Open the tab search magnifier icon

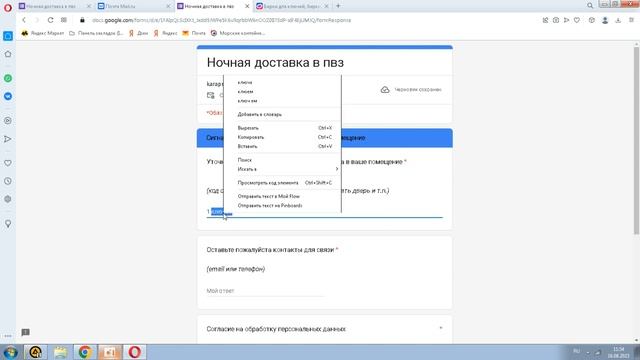pos(590,6)
